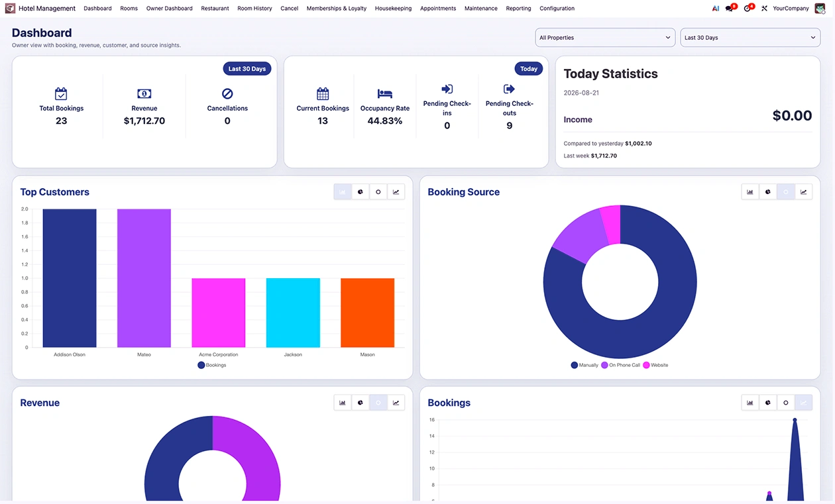Open the Appointments menu item
This screenshot has height=504, width=835.
pos(438,9)
